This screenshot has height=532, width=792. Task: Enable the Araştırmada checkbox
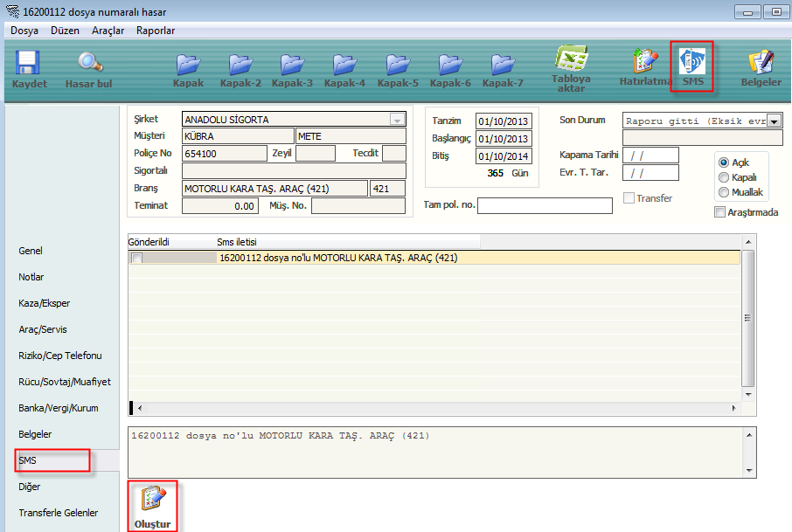click(720, 212)
